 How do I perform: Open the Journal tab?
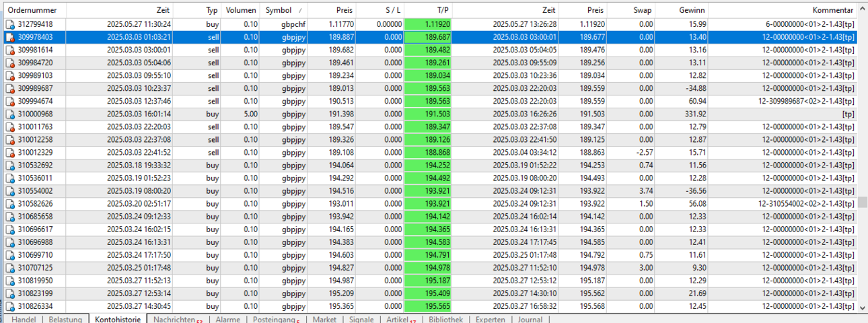[530, 319]
